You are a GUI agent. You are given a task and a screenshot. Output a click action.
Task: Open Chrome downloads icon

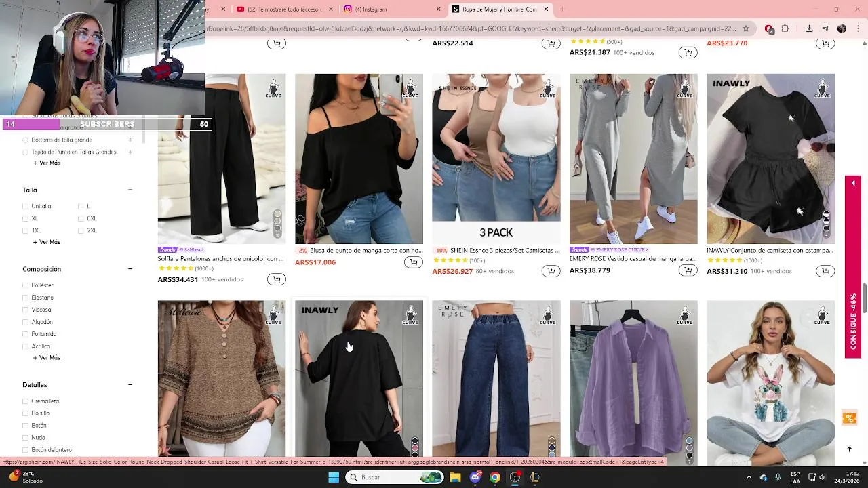pyautogui.click(x=809, y=28)
